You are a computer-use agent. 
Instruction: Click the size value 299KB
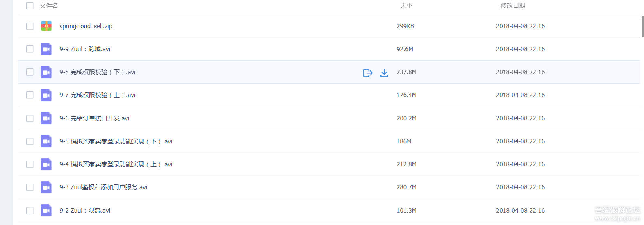click(405, 26)
